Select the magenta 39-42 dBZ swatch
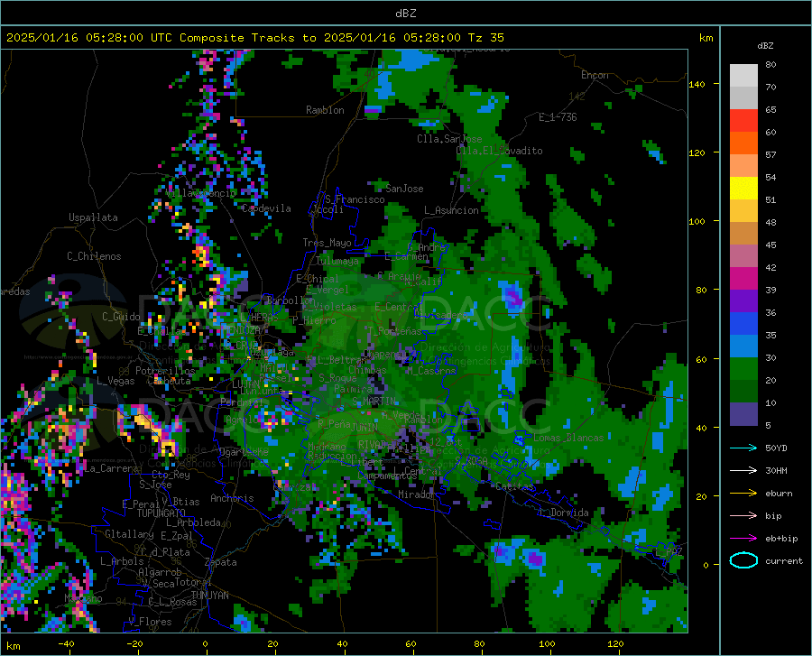 (x=743, y=279)
